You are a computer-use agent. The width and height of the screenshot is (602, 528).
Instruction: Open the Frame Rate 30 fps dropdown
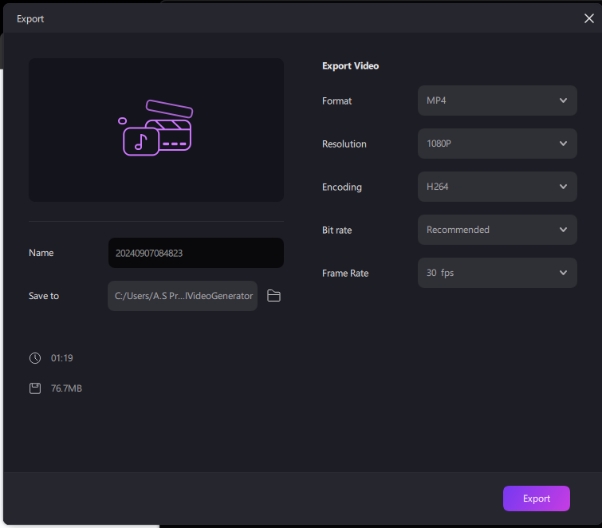(496, 273)
